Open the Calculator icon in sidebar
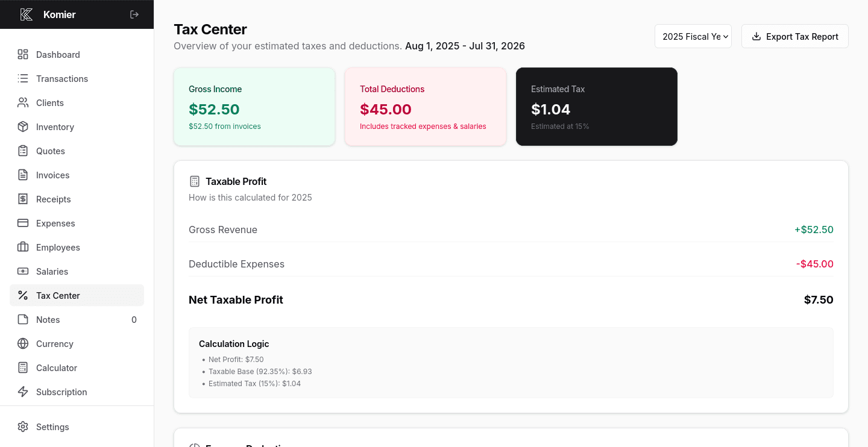868x447 pixels. (x=23, y=367)
